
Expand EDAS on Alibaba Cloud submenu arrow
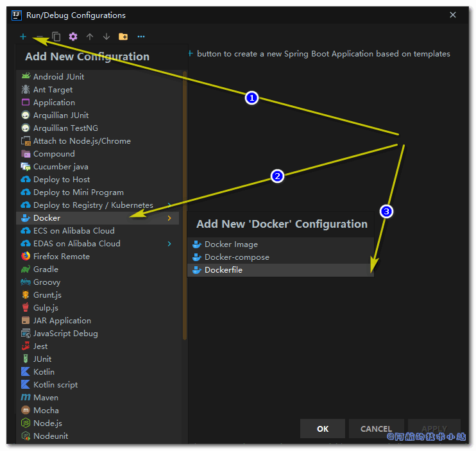(x=169, y=244)
